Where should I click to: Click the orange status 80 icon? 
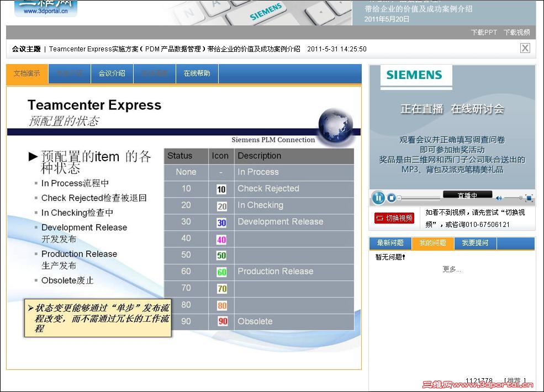click(222, 306)
